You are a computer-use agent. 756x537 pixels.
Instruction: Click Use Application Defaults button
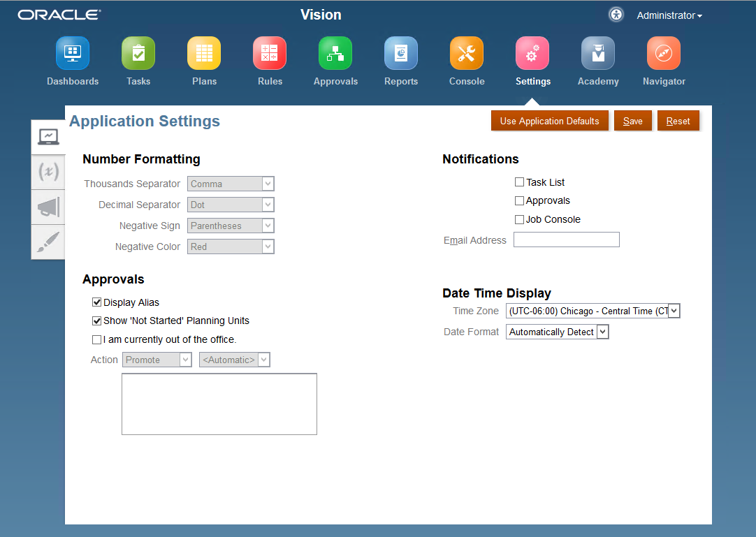pyautogui.click(x=550, y=121)
